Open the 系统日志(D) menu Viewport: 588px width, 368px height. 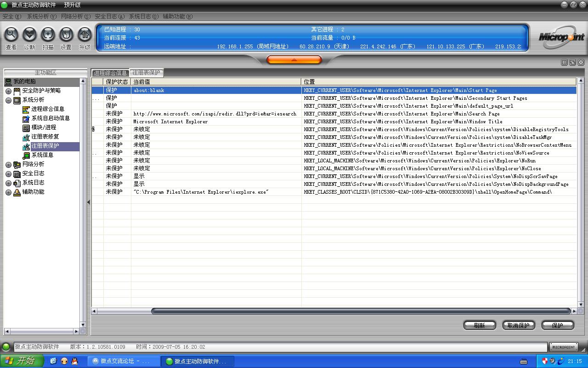143,17
